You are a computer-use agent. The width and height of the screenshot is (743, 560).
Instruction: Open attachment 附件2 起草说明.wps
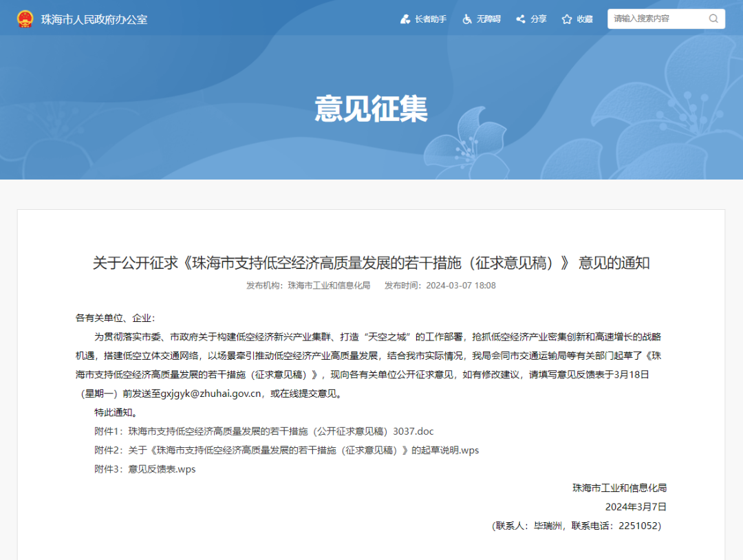point(303,450)
